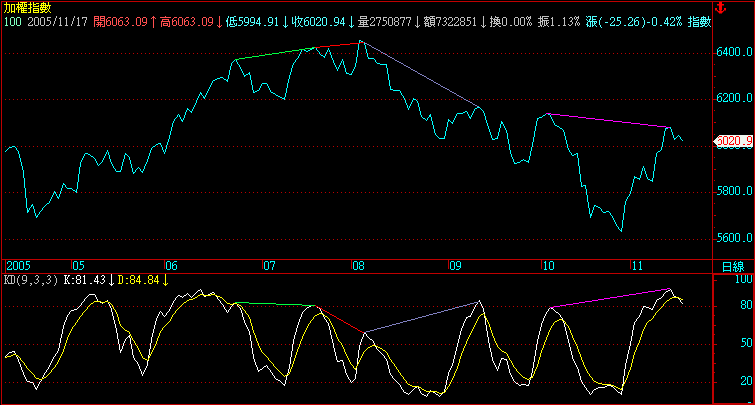Select the 2005 year marker on timeline
Viewport: 755px width, 405px height.
point(18,266)
